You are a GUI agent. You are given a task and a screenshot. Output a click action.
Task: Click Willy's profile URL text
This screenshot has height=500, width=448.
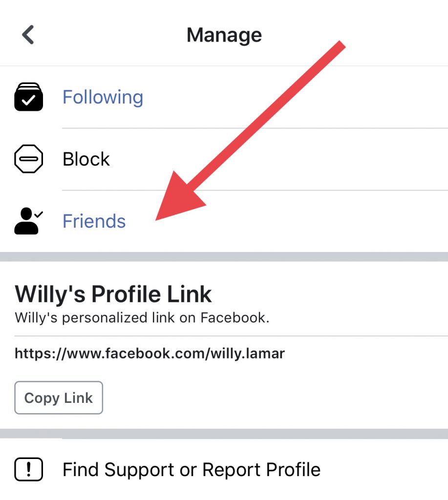click(149, 353)
